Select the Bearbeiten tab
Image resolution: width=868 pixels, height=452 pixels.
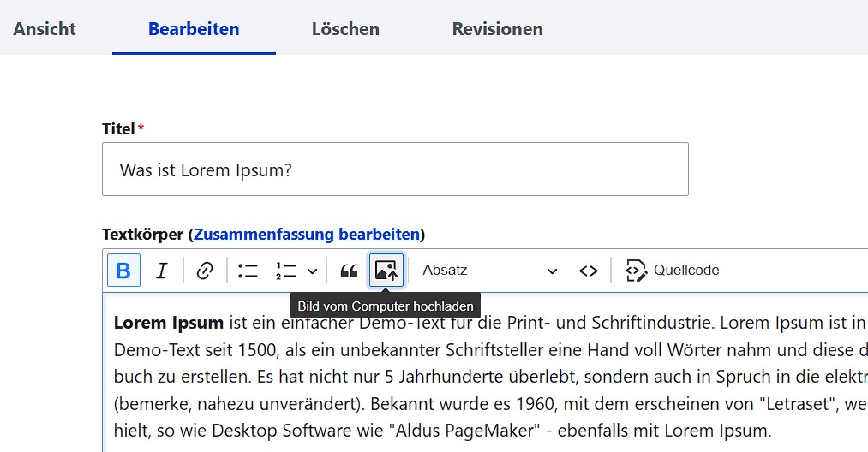194,29
